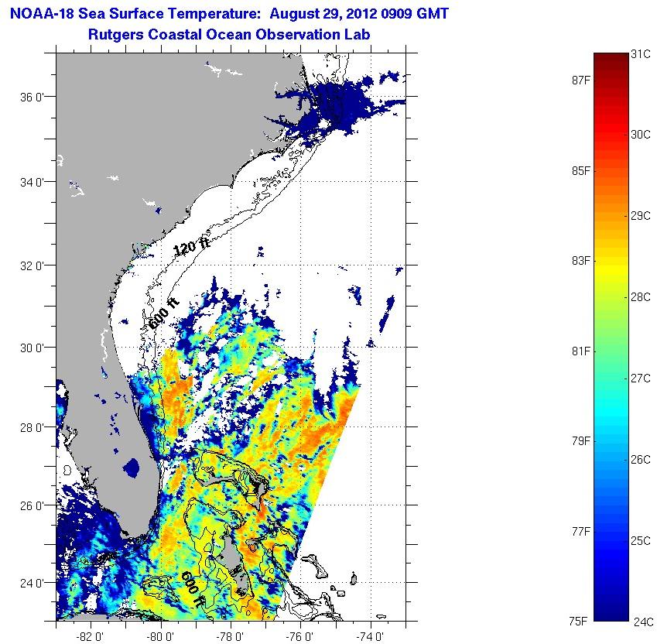Click the -76 0' longitude label
Image resolution: width=657 pixels, height=644 pixels.
(x=299, y=637)
